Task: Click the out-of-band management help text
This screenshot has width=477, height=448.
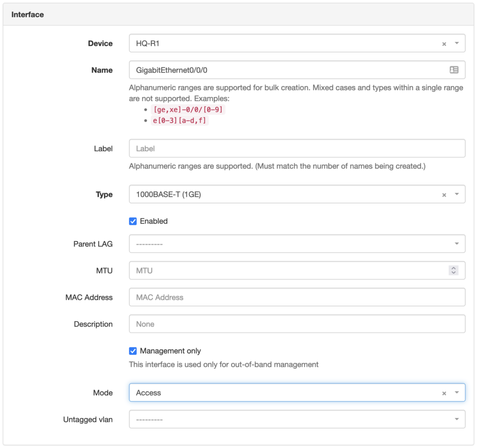Action: (224, 365)
